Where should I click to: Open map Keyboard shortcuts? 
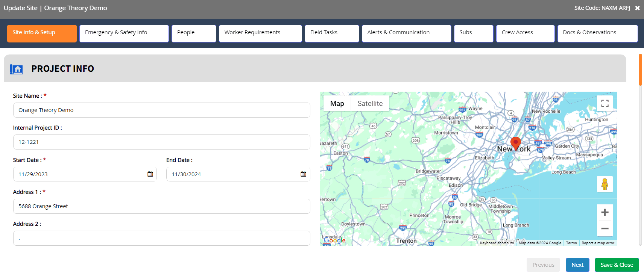pos(497,243)
